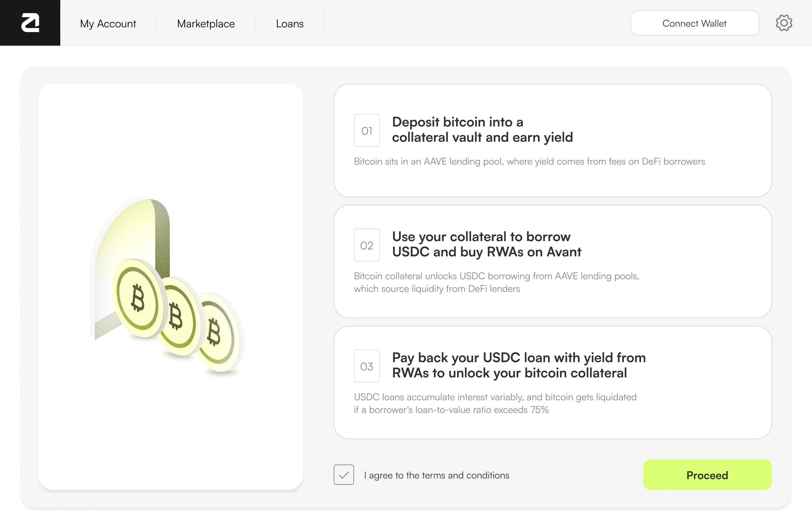This screenshot has height=528, width=812.
Task: Click the 'I agree to the terms' label
Action: tap(436, 475)
